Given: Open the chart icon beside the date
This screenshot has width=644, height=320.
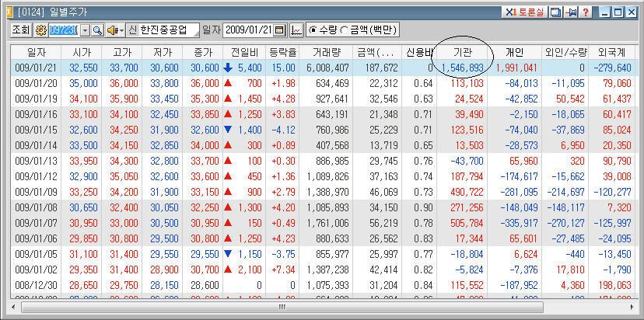Looking at the screenshot, I should 296,30.
